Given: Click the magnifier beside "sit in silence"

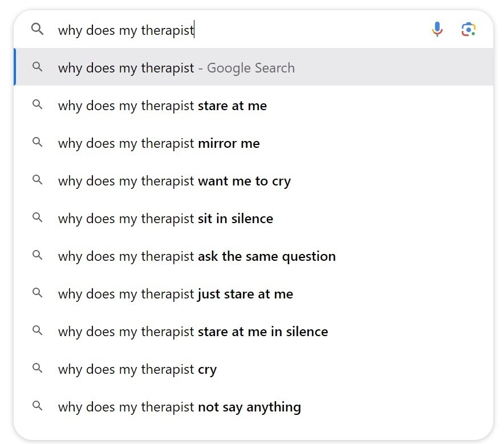Looking at the screenshot, I should point(37,218).
